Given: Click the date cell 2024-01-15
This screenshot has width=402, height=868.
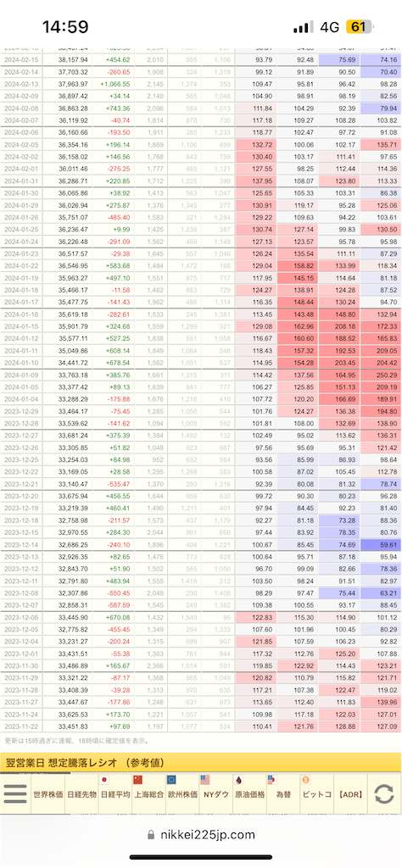Looking at the screenshot, I should (x=22, y=325).
